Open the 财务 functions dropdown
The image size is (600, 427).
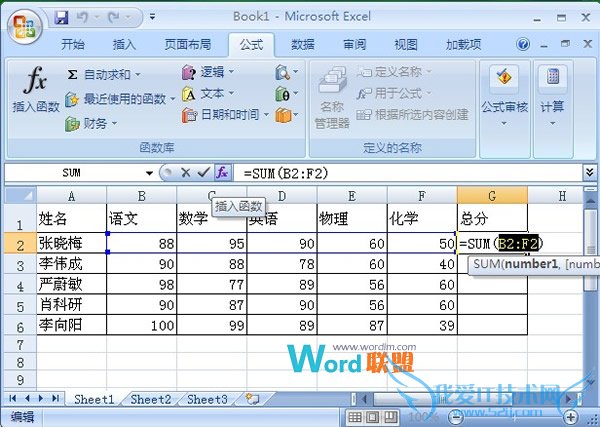(x=91, y=124)
